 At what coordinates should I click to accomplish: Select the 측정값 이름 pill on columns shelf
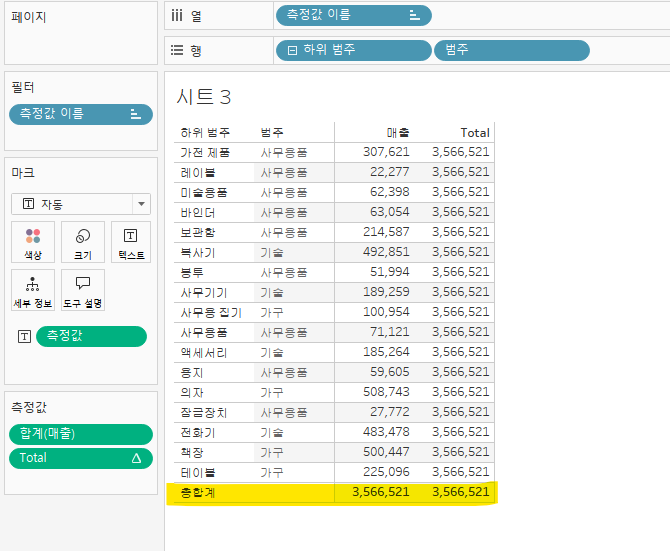pos(354,16)
